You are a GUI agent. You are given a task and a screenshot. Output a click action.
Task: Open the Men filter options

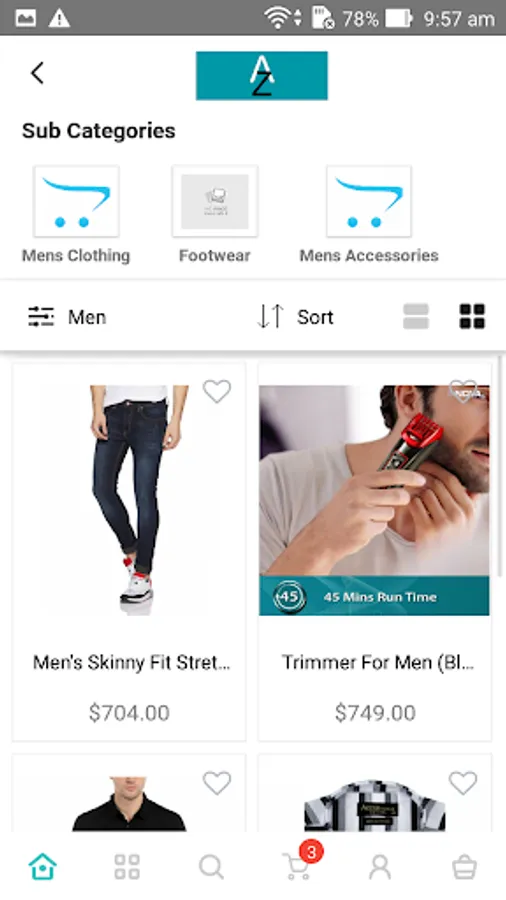point(67,317)
